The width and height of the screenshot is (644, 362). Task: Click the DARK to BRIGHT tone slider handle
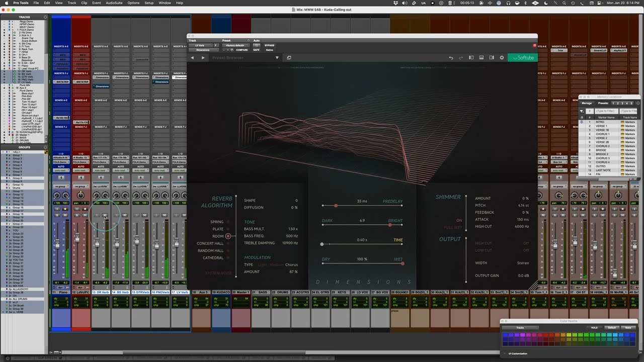390,225
